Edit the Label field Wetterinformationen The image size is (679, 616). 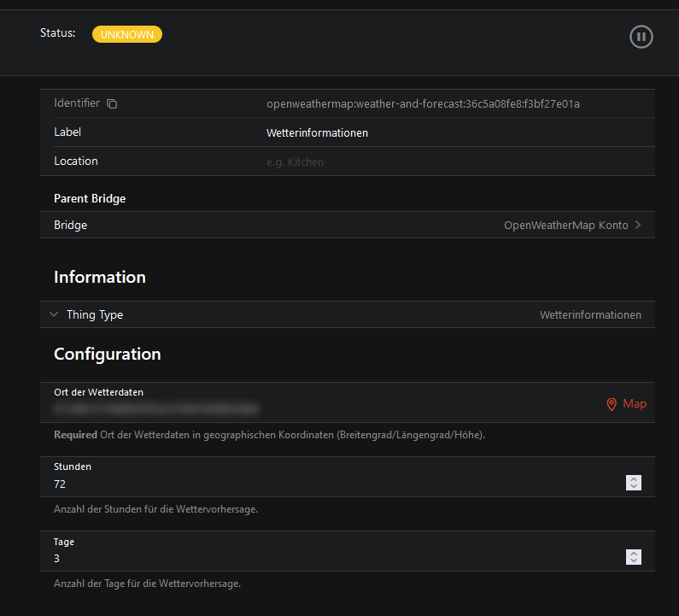coord(317,133)
